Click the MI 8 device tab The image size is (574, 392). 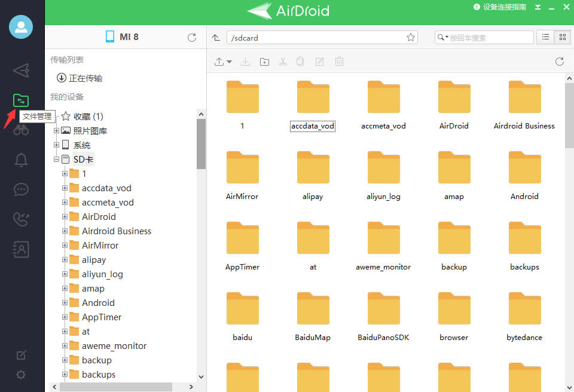[x=122, y=36]
